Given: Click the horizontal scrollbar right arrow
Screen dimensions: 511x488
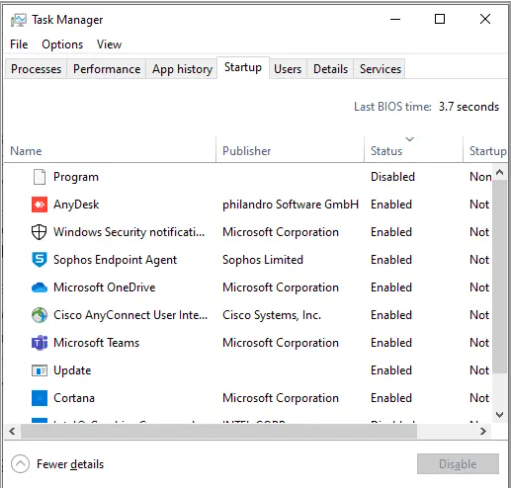Looking at the screenshot, I should coord(483,431).
